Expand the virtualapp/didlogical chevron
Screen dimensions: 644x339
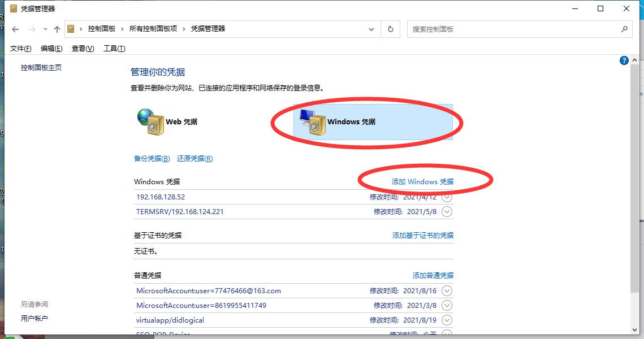tap(447, 320)
